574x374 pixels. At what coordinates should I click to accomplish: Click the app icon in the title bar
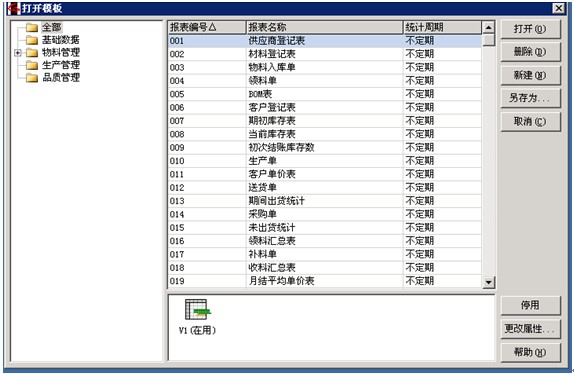[x=13, y=8]
